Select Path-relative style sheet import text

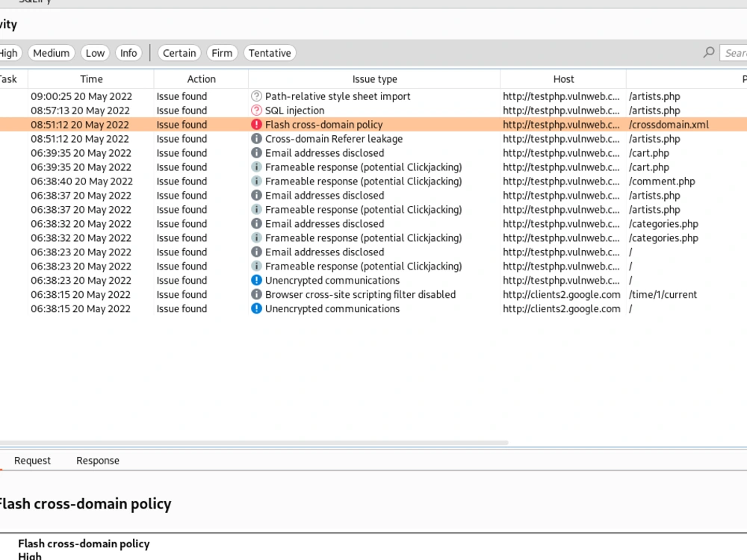tap(338, 96)
